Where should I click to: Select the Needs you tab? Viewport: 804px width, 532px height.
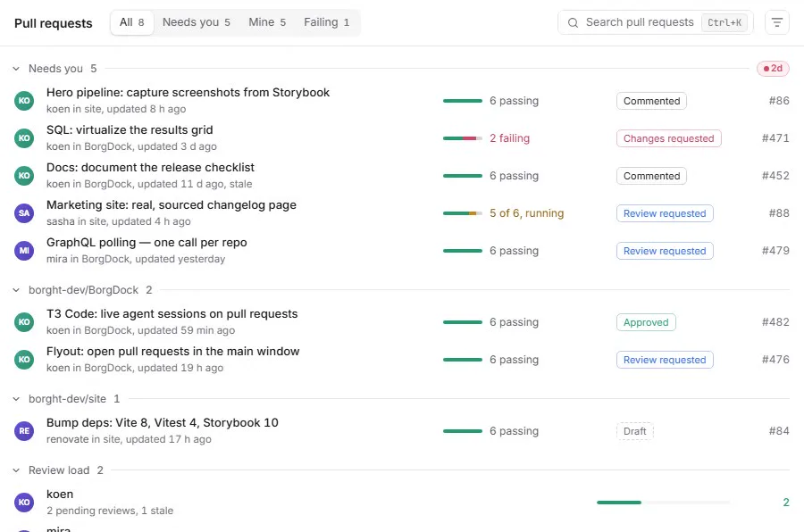(x=197, y=22)
